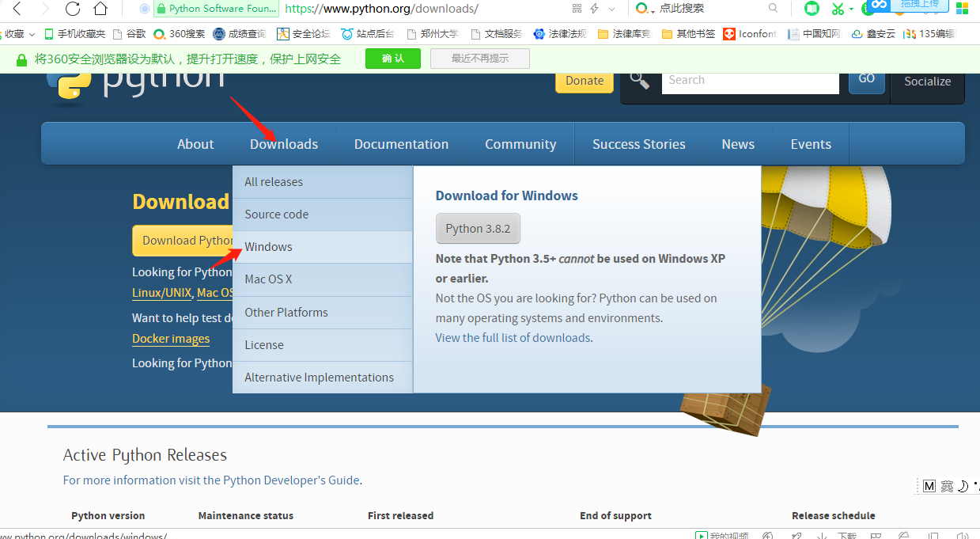Screen dimensions: 980x539
Task: Expand the scissors tool dropdown arrow
Action: (851, 9)
